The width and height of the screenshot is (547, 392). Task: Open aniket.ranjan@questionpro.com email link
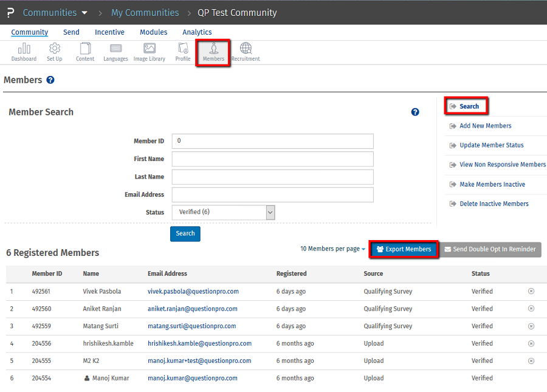coord(193,309)
